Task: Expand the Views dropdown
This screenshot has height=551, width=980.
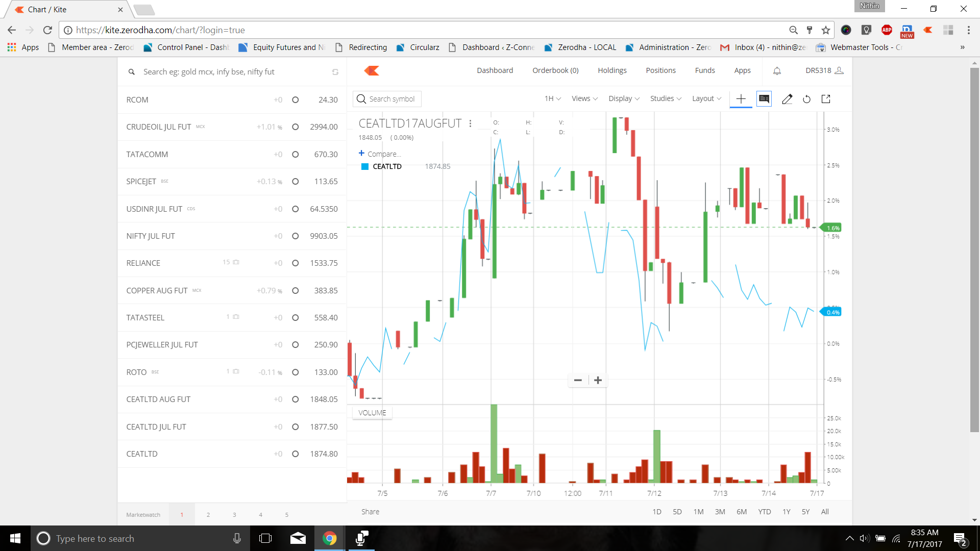Action: pyautogui.click(x=584, y=98)
